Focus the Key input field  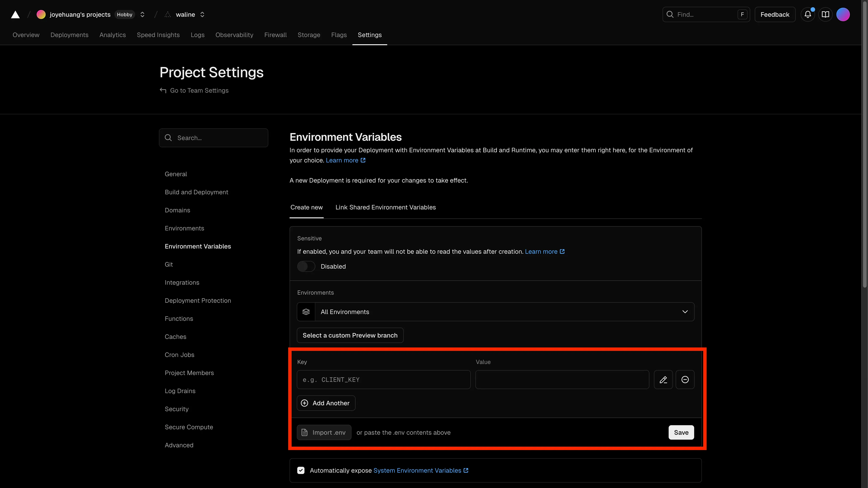tap(383, 380)
